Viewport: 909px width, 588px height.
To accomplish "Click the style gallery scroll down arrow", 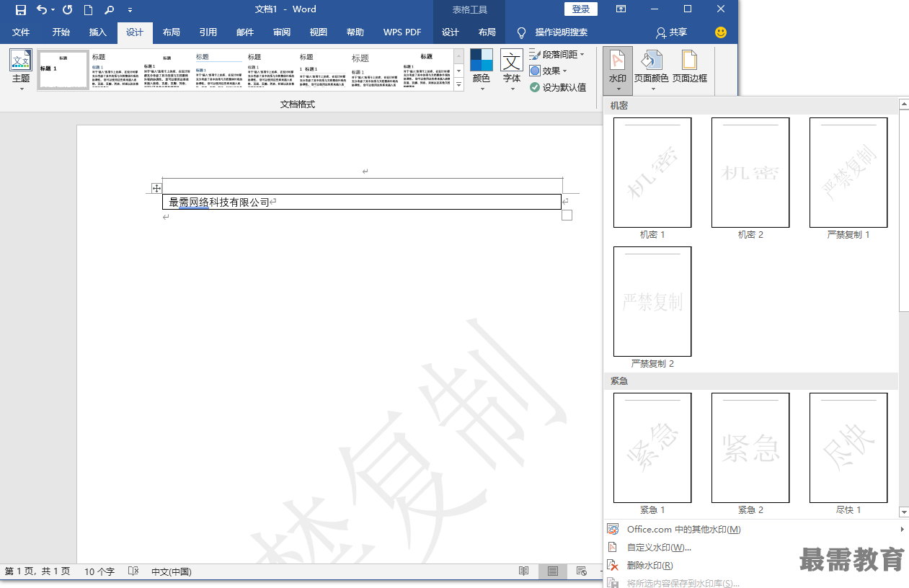I will (x=459, y=71).
